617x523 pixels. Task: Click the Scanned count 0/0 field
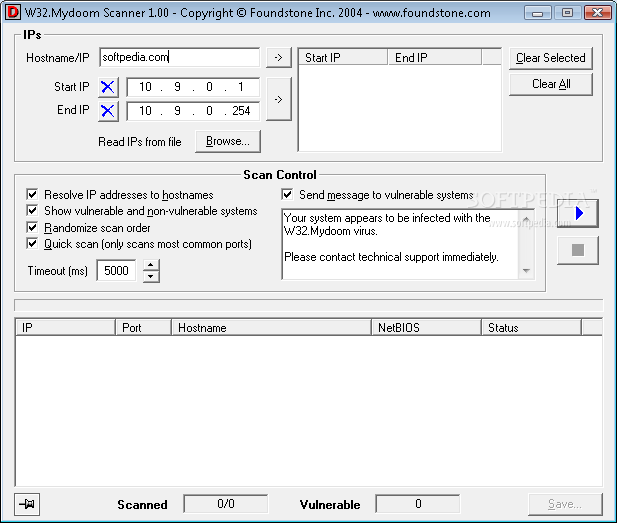point(226,504)
